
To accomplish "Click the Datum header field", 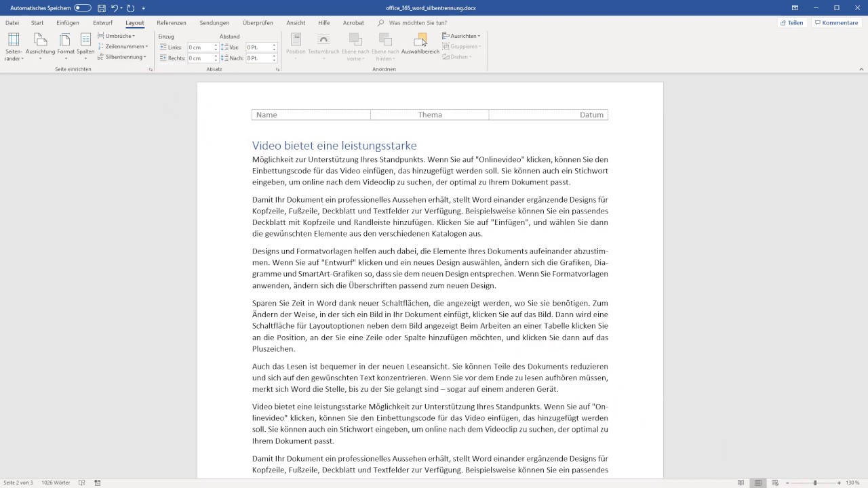I will [x=549, y=115].
